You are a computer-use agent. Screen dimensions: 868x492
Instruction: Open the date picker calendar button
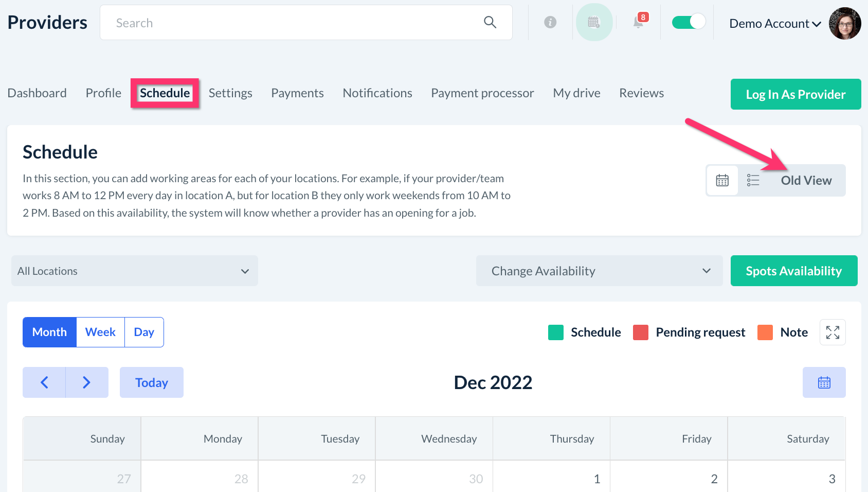tap(824, 382)
